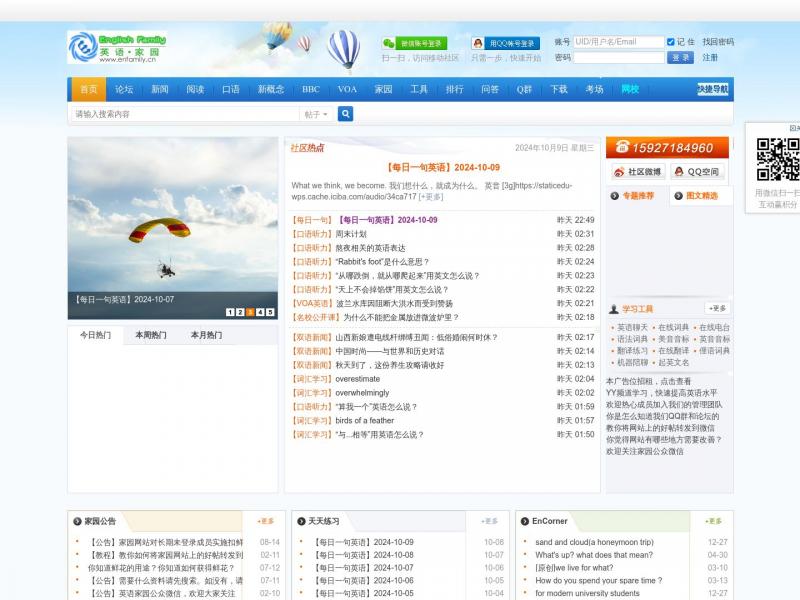This screenshot has width=800, height=600.
Task: Open the 周末计划 post link
Action: [x=351, y=234]
